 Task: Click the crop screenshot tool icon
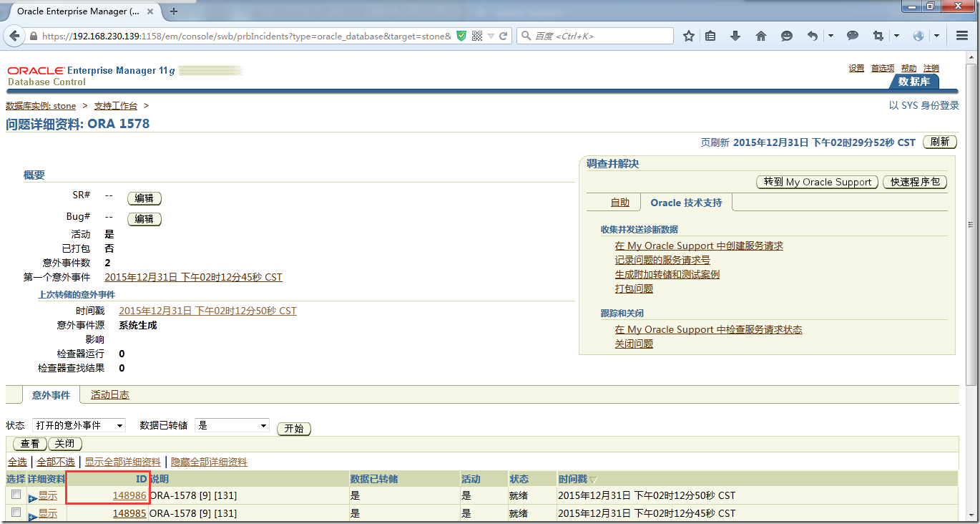(878, 36)
